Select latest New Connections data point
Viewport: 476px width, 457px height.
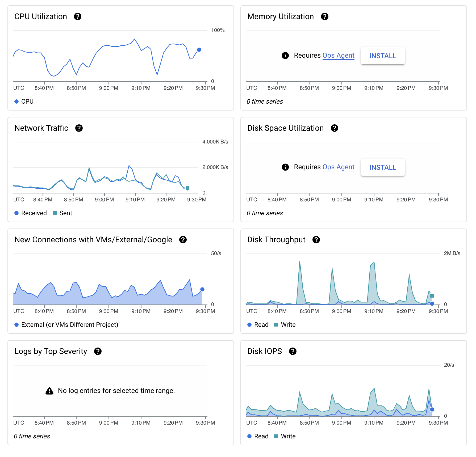click(x=202, y=289)
